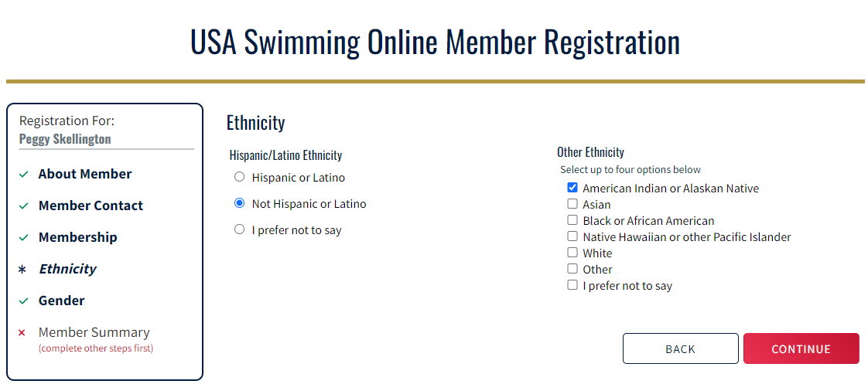The width and height of the screenshot is (868, 384).
Task: Click the checkmark icon beside About Member
Action: point(23,175)
